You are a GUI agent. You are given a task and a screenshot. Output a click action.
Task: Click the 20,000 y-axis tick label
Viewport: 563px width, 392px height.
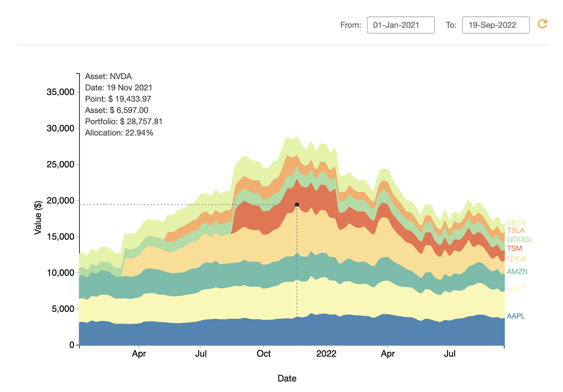(61, 201)
